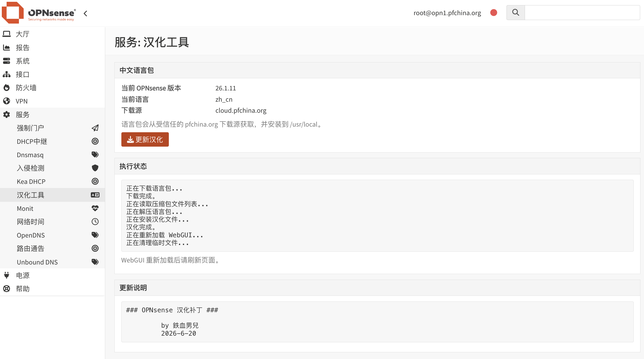Click the 执行状态 panel heading

click(133, 166)
